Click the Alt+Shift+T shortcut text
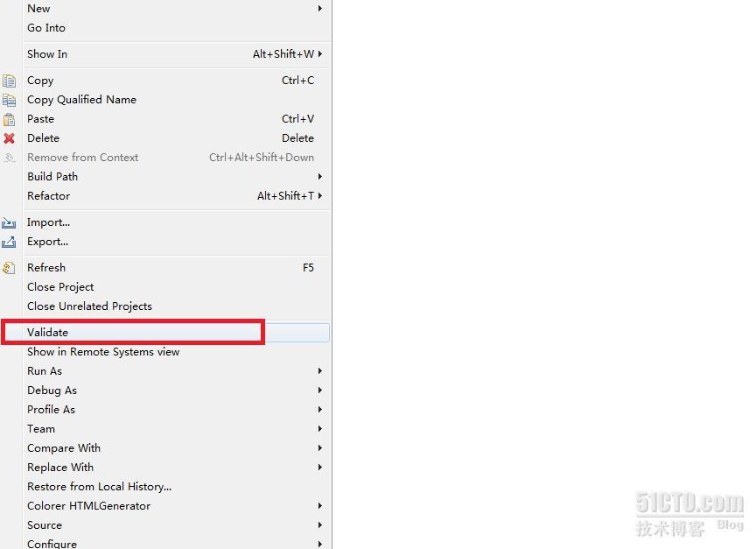Image resolution: width=756 pixels, height=549 pixels. [x=285, y=195]
